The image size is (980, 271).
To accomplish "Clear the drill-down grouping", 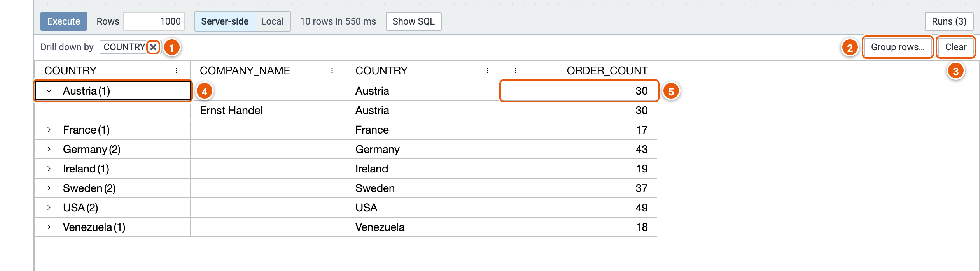I will [955, 47].
